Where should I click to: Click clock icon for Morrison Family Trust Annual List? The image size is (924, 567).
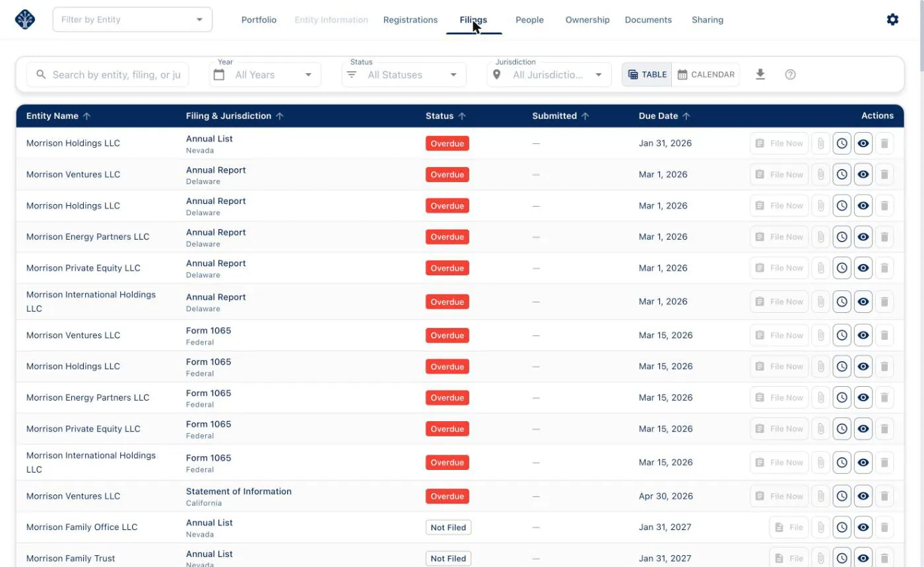point(841,558)
